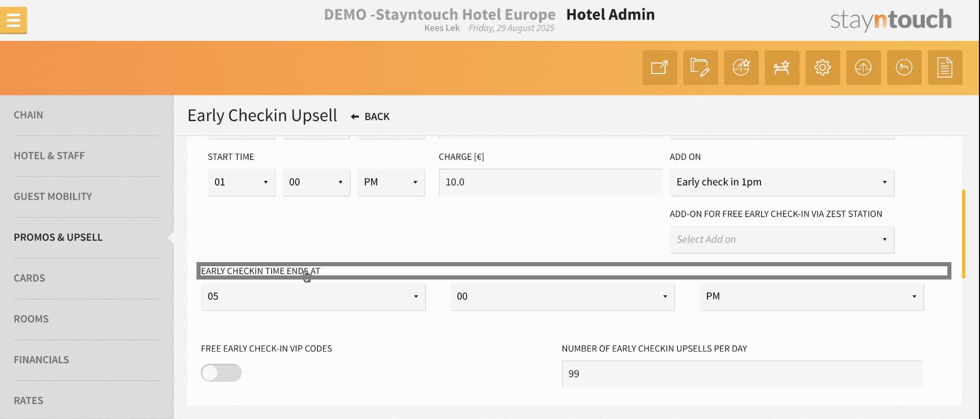Select Promos & Upsell in sidebar
980x419 pixels.
pyautogui.click(x=58, y=238)
